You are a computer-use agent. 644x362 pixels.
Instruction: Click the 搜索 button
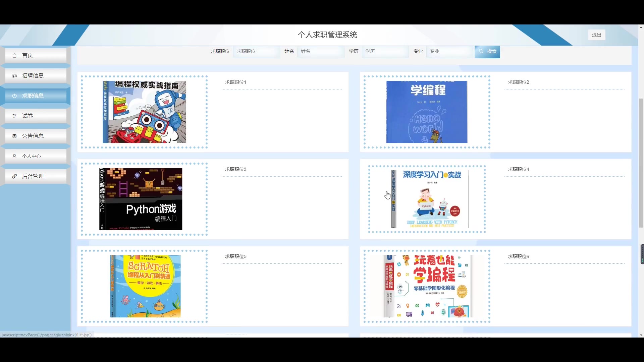(487, 51)
